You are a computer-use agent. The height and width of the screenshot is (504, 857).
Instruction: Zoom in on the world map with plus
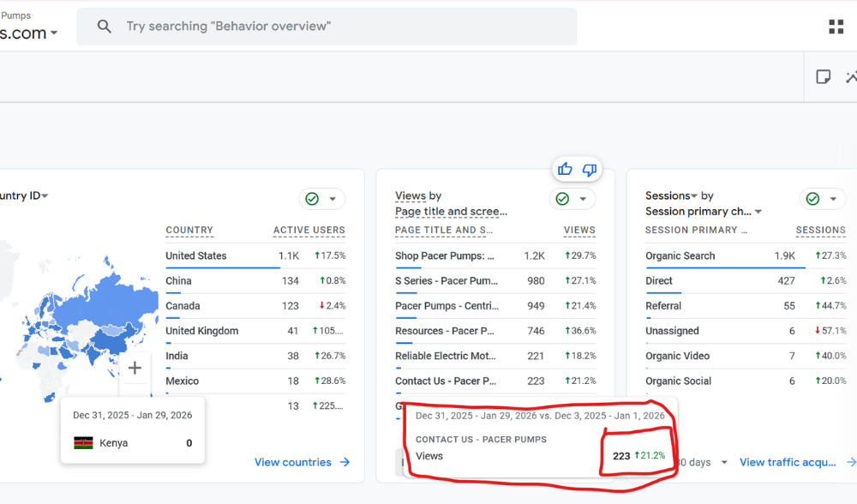135,367
